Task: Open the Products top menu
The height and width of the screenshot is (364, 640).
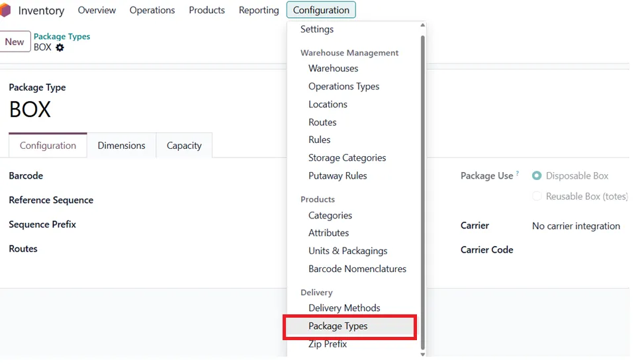Action: (207, 10)
